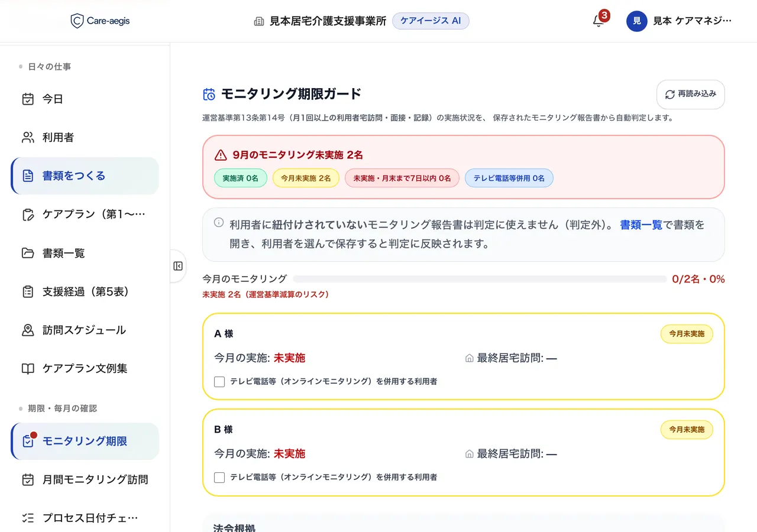757x532 pixels.
Task: Click the プロセス日付チェ… checklist icon
Action: 28,518
